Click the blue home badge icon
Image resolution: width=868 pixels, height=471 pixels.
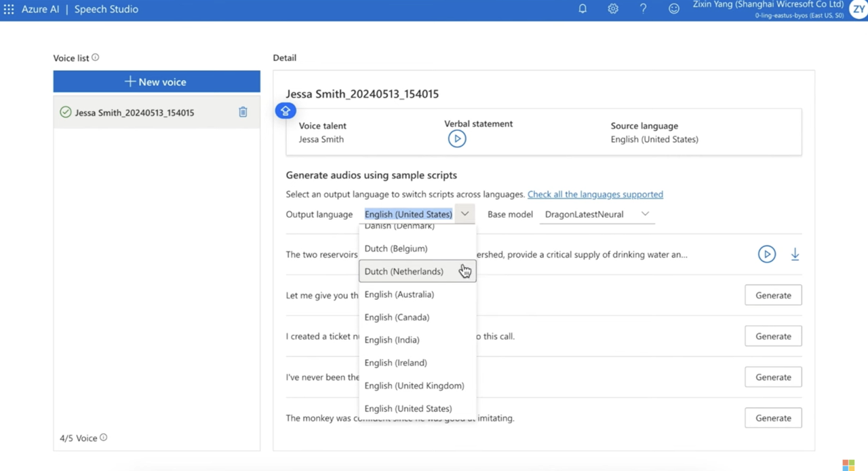click(285, 111)
